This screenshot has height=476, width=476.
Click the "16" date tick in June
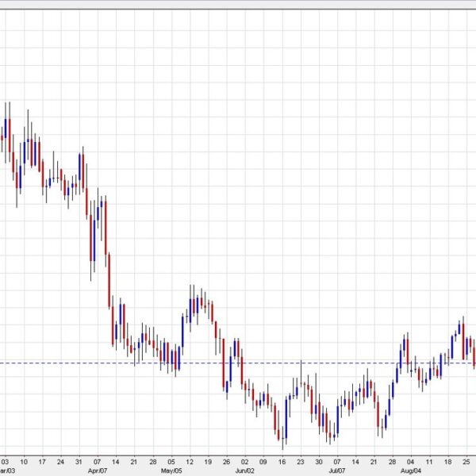[282, 460]
